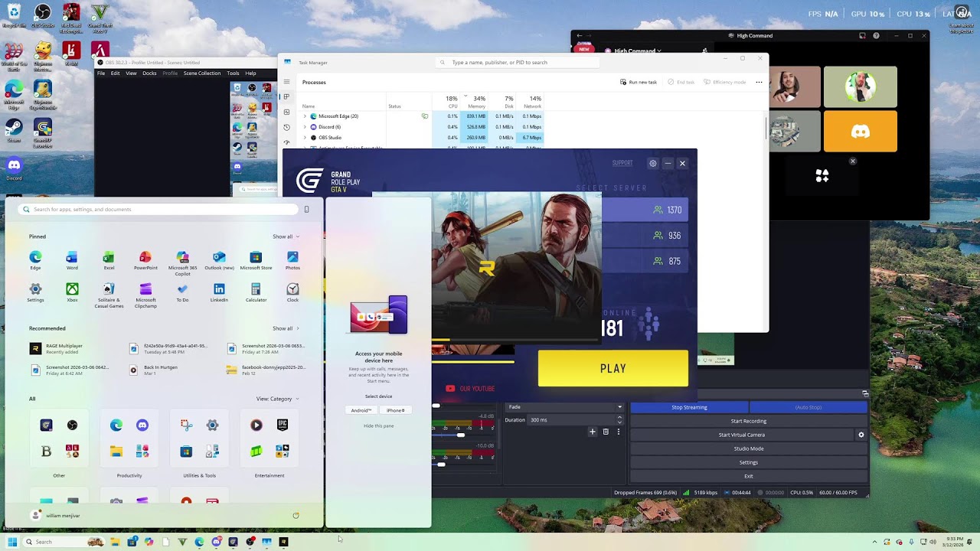This screenshot has width=980, height=551.
Task: Open Outlook (new) pinned app
Action: click(219, 260)
